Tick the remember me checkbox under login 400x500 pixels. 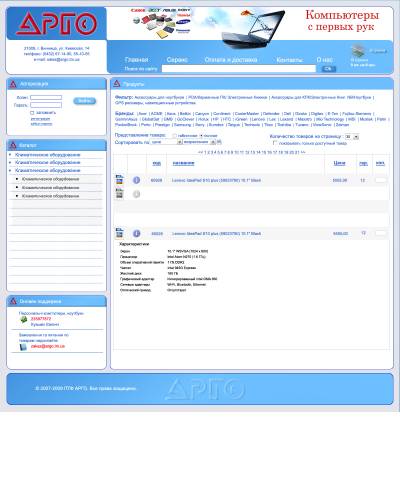pyautogui.click(x=32, y=113)
